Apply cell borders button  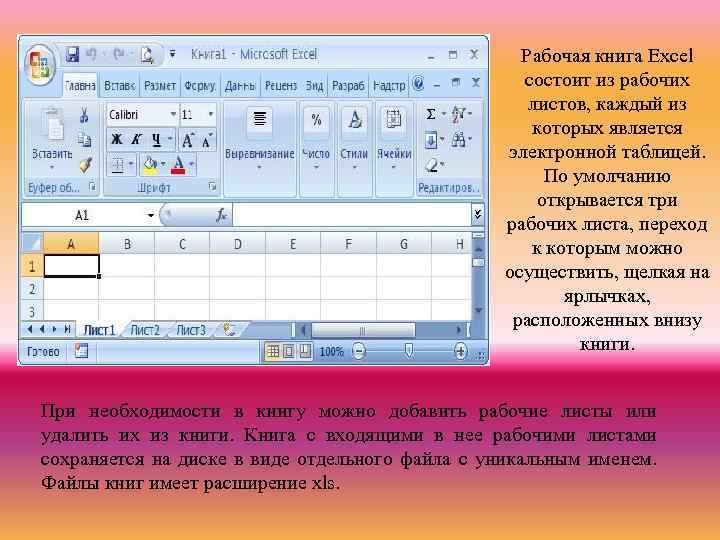click(x=118, y=165)
